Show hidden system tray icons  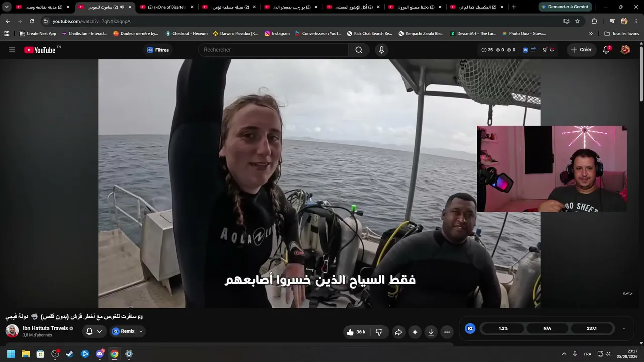[564, 354]
